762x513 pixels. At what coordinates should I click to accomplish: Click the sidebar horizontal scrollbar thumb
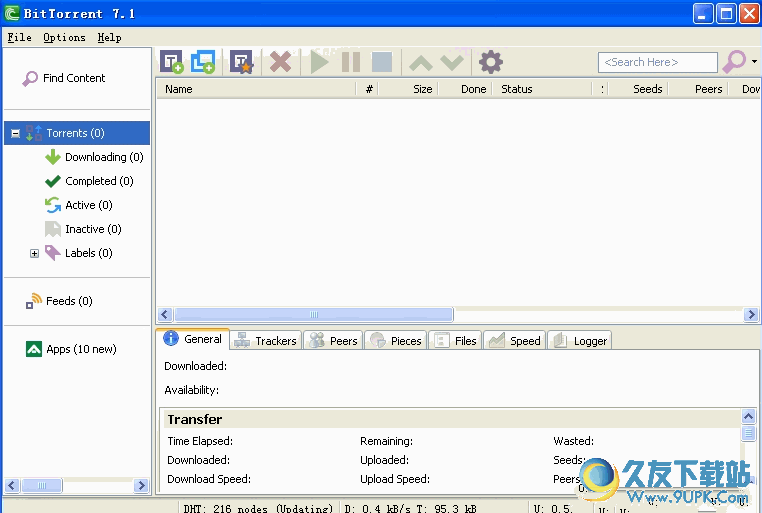click(x=42, y=485)
